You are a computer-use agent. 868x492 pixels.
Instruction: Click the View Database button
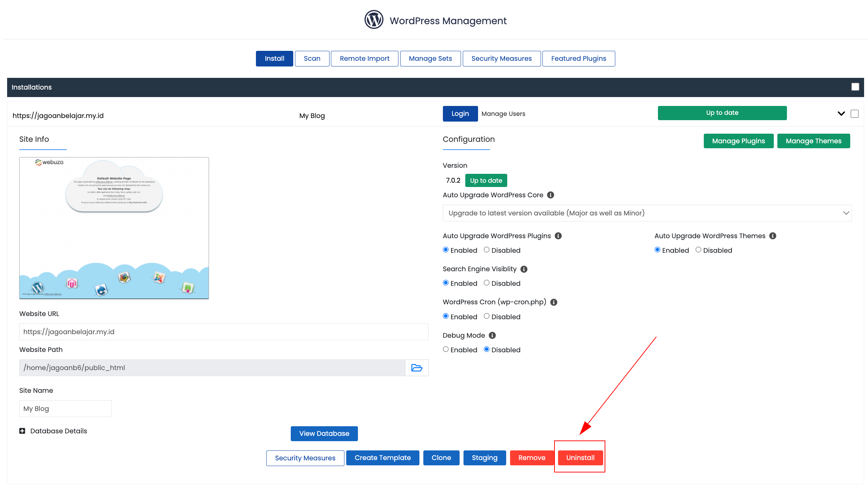click(324, 434)
